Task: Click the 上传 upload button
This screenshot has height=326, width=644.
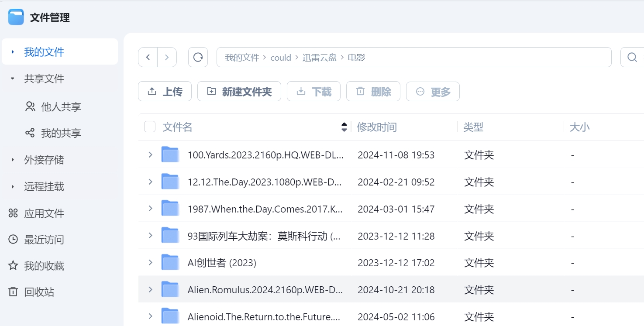Action: 165,91
